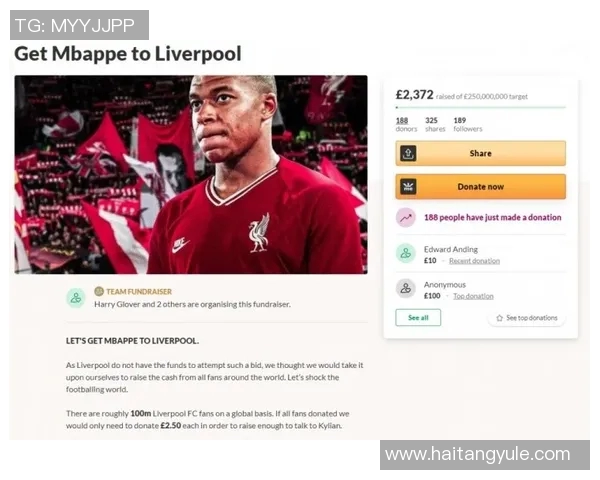The height and width of the screenshot is (480, 600).
Task: Click the 188 people have just donated notice
Action: (x=492, y=217)
